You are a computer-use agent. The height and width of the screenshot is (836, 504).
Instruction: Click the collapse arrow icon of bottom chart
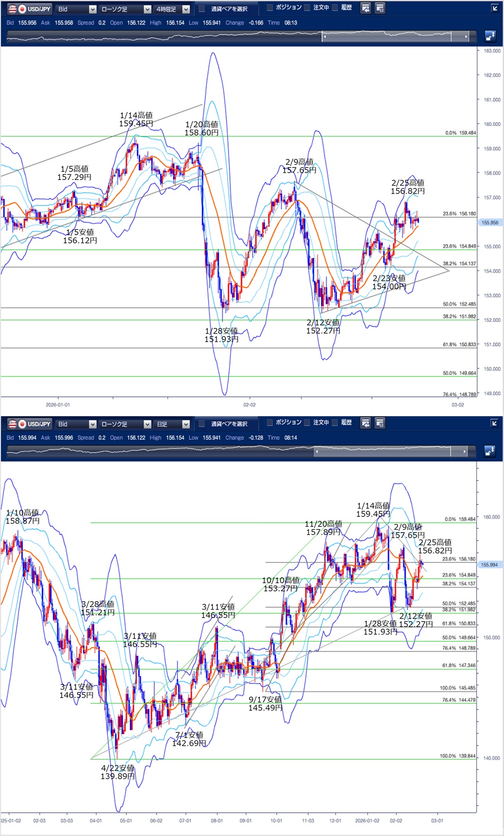coord(495,423)
